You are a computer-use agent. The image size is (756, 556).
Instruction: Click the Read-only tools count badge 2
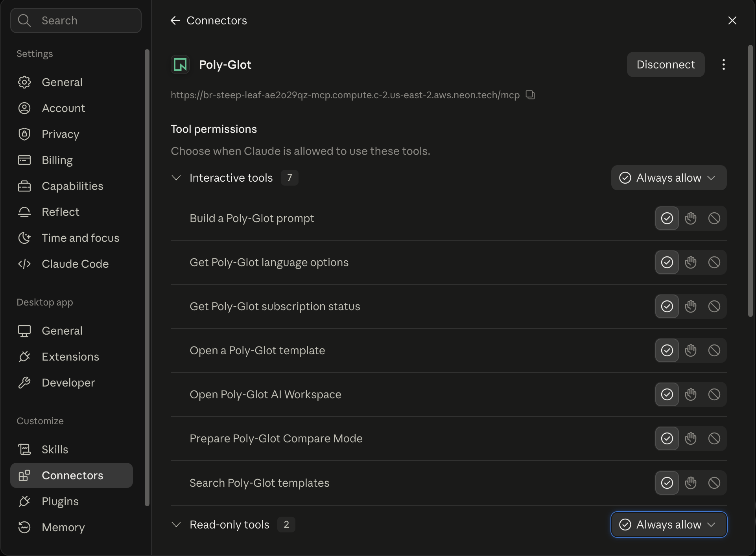coord(286,525)
